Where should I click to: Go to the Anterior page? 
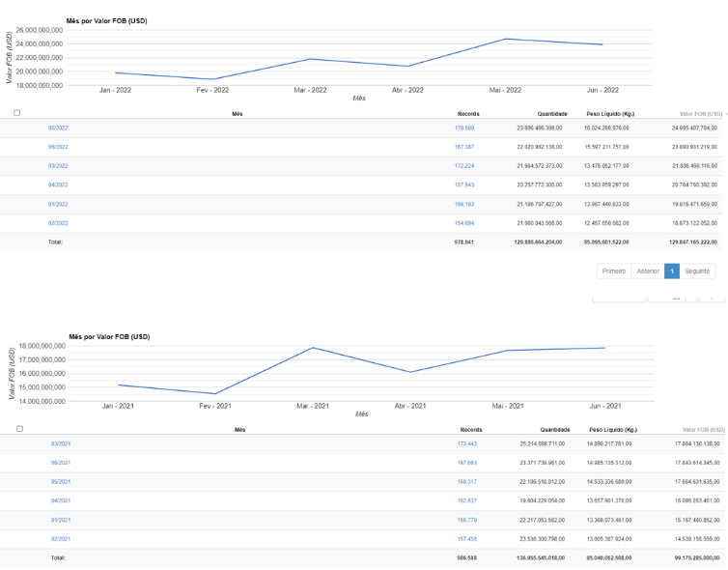coord(648,271)
